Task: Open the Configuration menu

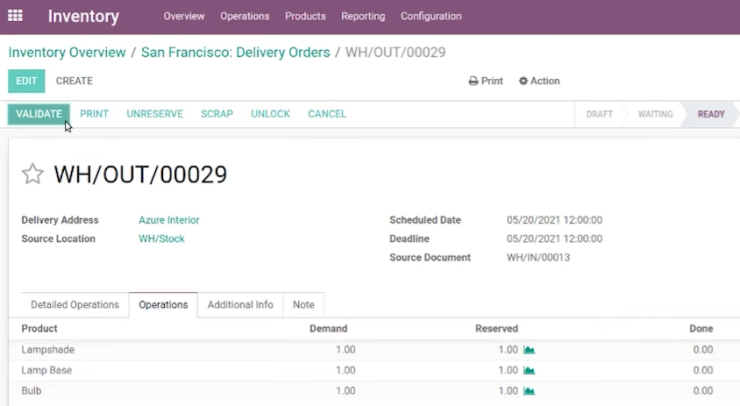Action: [431, 16]
